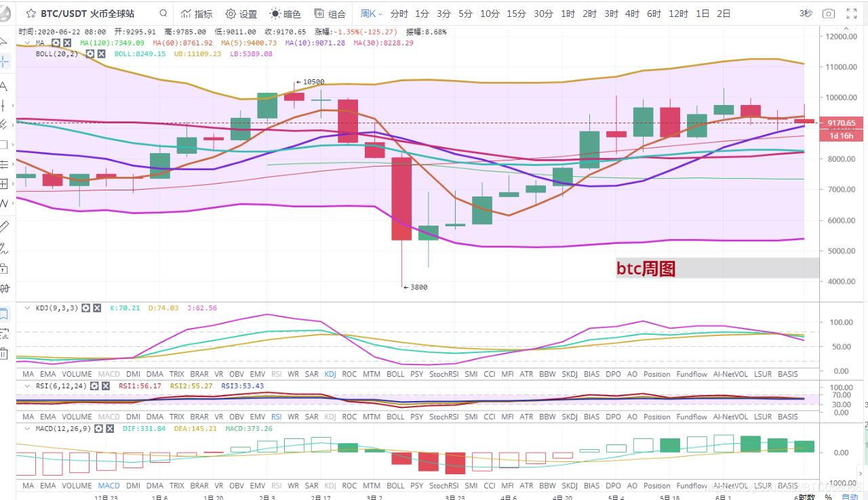868x500 pixels.
Task: Select Fundflow in the RSI panel row
Action: coord(692,417)
